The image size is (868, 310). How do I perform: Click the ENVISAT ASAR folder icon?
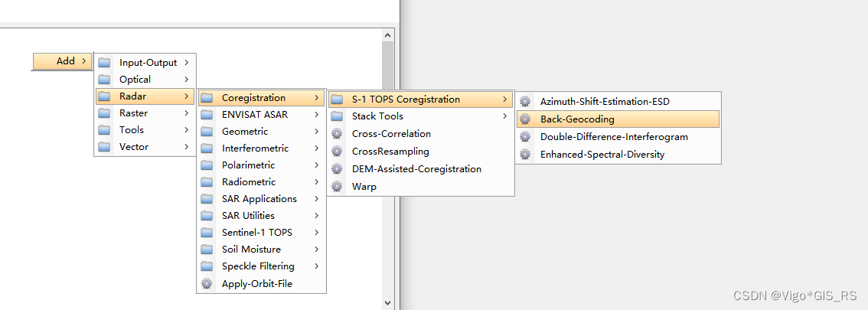207,115
